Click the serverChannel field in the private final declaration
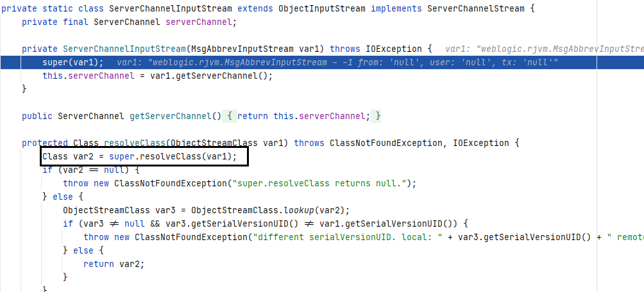 click(x=199, y=22)
